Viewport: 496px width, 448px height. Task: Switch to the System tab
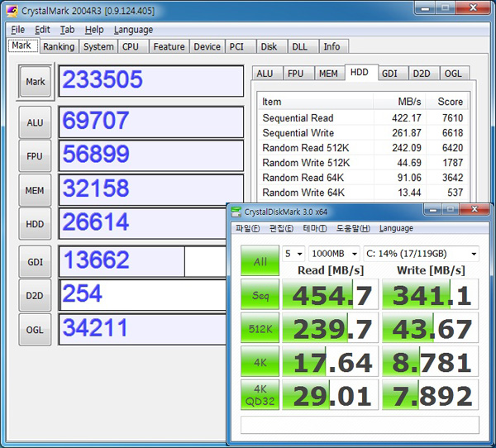coord(98,46)
